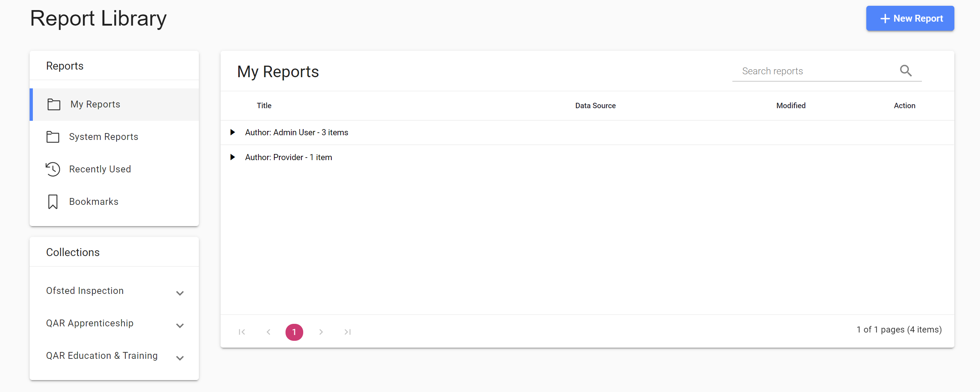This screenshot has height=392, width=980.
Task: Go to previous page arrow
Action: pos(268,332)
